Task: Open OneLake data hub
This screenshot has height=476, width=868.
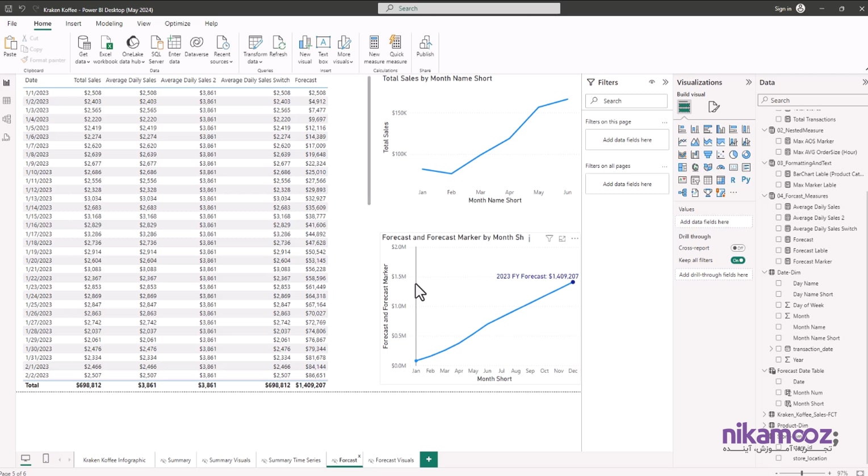Action: coord(132,50)
